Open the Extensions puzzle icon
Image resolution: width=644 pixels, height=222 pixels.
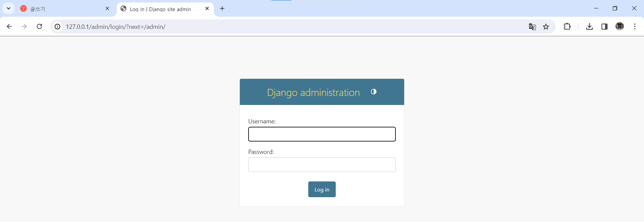click(567, 26)
